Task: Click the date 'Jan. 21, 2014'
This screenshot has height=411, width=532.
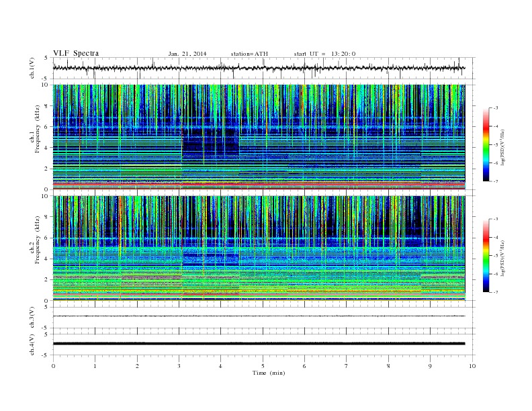Action: 187,54
